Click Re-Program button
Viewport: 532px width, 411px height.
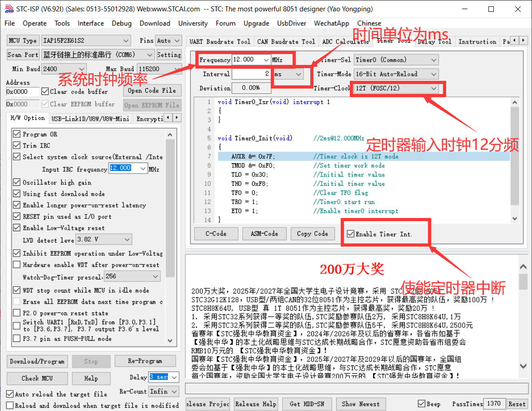pos(145,361)
